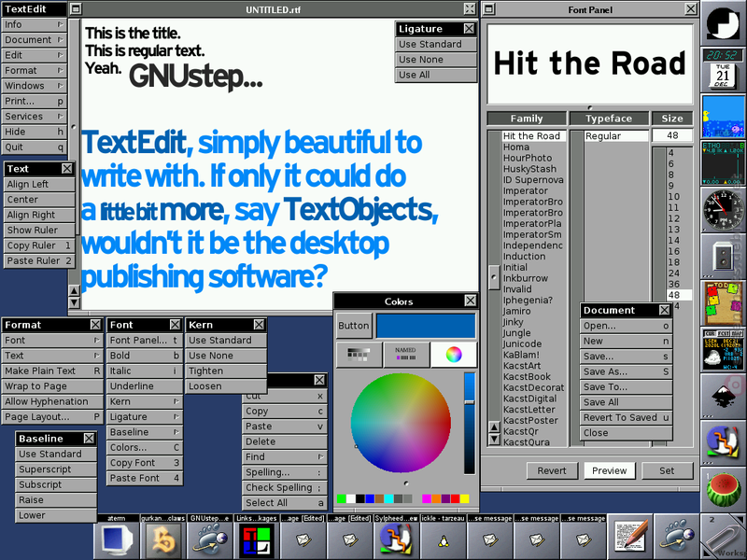Viewport: 747px width, 560px height.
Task: Click the Revert button in Font Panel
Action: [552, 470]
